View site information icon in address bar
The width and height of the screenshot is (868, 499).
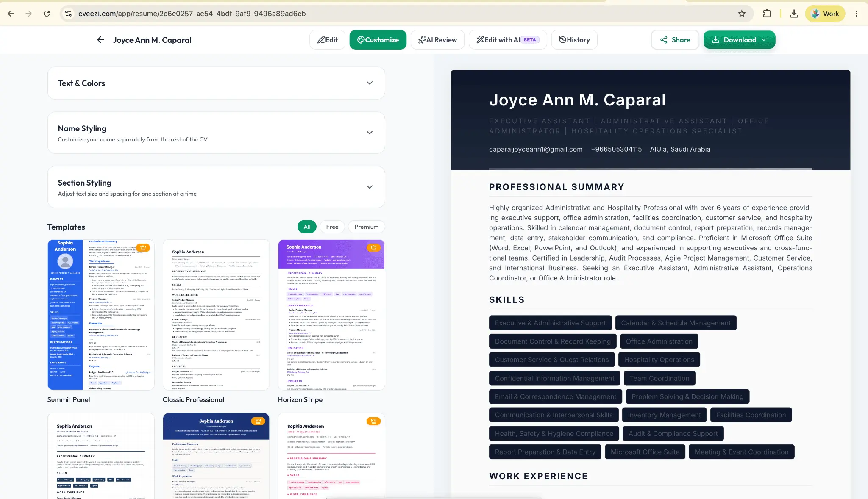click(x=68, y=14)
